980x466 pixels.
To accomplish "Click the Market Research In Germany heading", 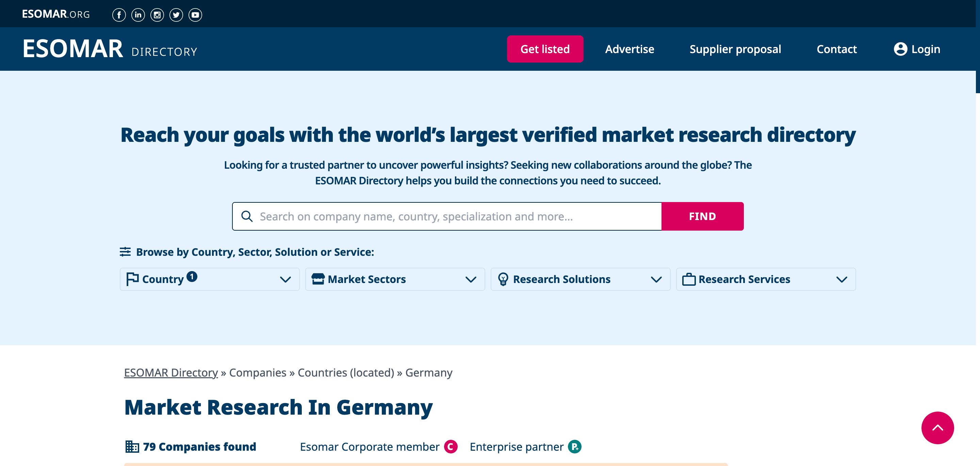I will (x=278, y=407).
